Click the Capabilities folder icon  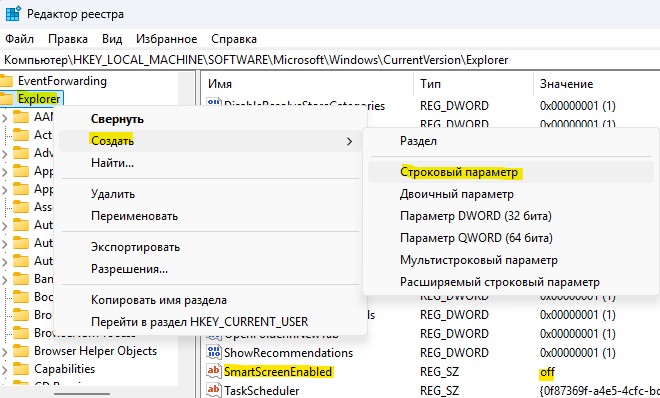21,369
